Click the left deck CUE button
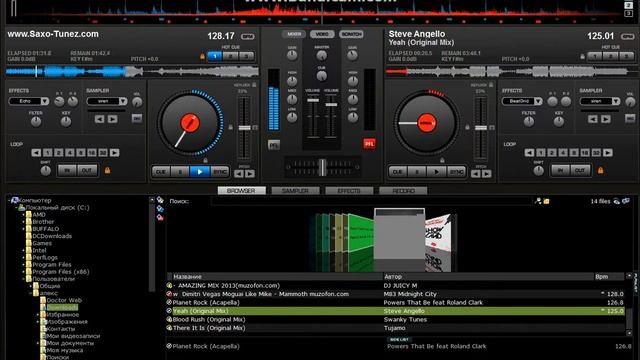The image size is (640, 360). [161, 172]
